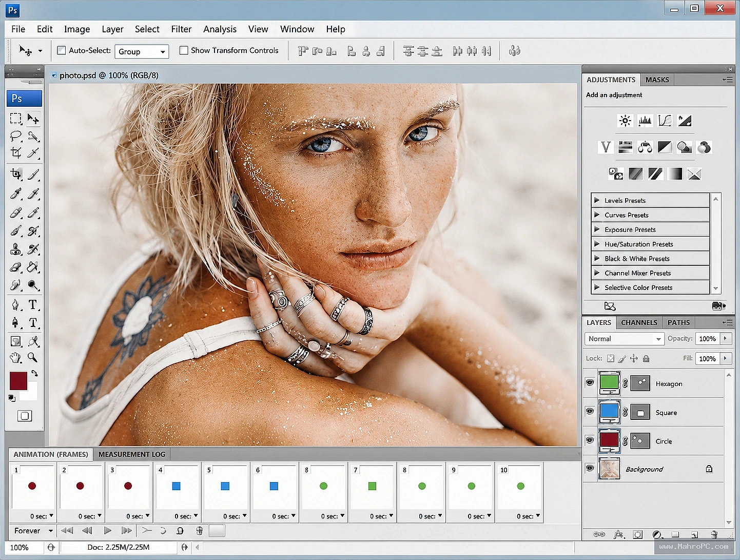The height and width of the screenshot is (560, 740).
Task: Add a Channel Mixer adjustment
Action: tap(704, 147)
